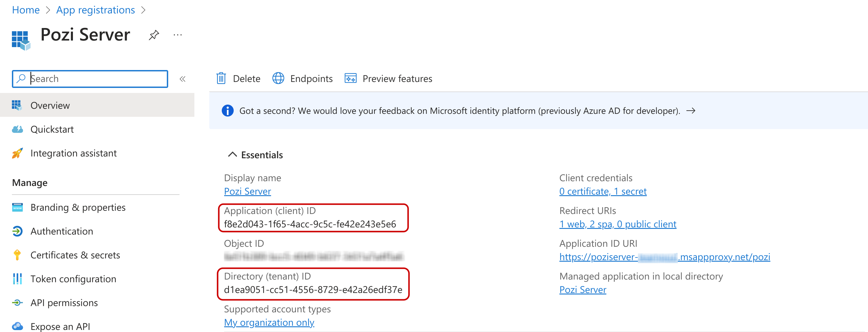Go to the Home breadcrumb
868x332 pixels.
(26, 10)
